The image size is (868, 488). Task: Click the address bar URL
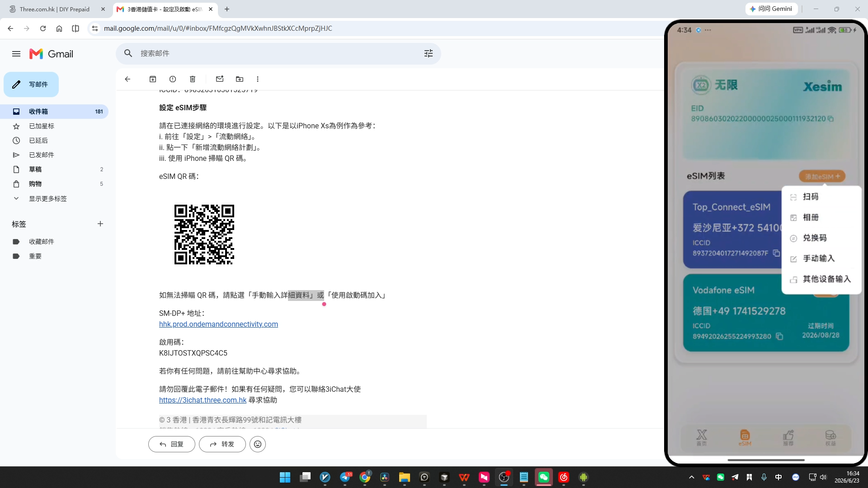click(x=218, y=28)
